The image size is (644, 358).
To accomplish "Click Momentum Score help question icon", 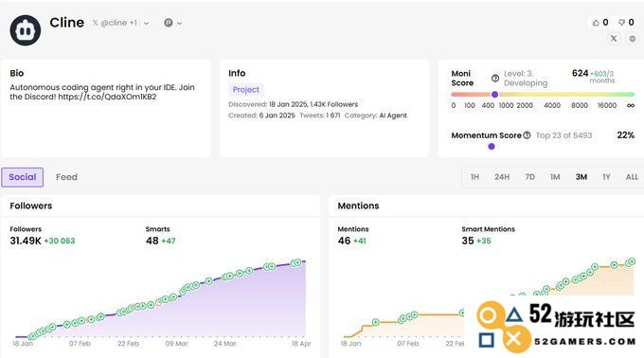I will [x=527, y=135].
